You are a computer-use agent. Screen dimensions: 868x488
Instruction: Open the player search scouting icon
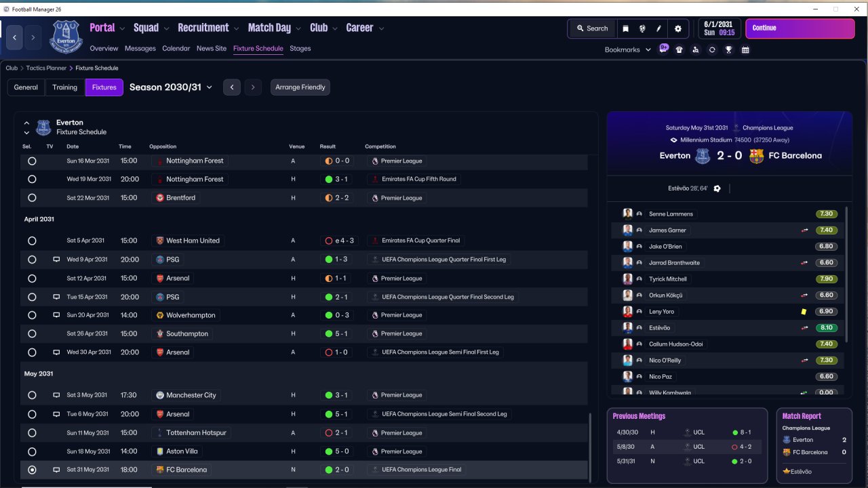[696, 49]
